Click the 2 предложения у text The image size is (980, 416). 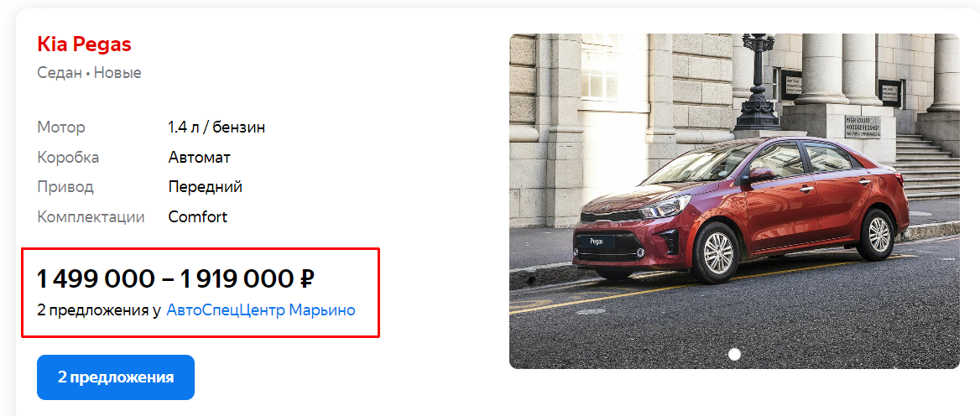click(99, 309)
